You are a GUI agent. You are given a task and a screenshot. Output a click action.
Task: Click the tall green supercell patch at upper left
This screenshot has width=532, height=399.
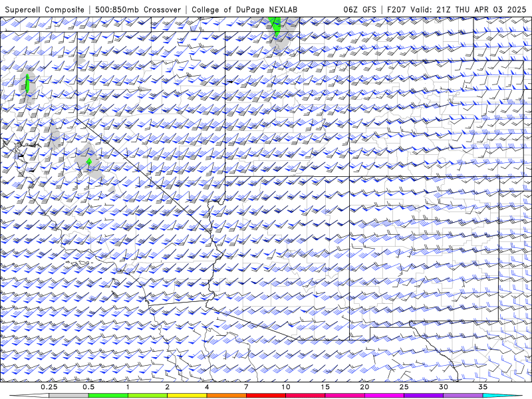point(27,84)
